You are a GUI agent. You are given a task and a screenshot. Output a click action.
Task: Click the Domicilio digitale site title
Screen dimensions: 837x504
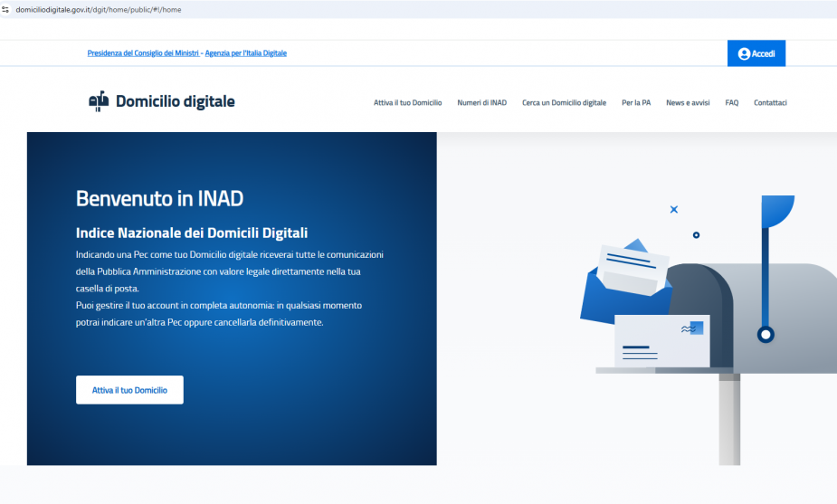coord(175,101)
